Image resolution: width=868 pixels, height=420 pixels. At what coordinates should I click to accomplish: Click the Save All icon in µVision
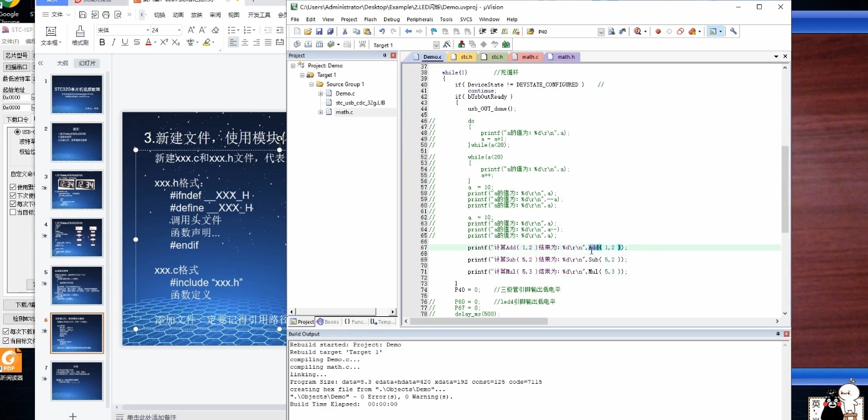pos(329,31)
